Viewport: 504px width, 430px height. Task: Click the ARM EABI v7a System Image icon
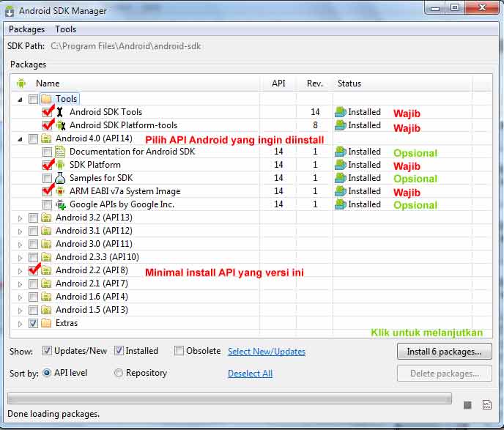coord(60,191)
